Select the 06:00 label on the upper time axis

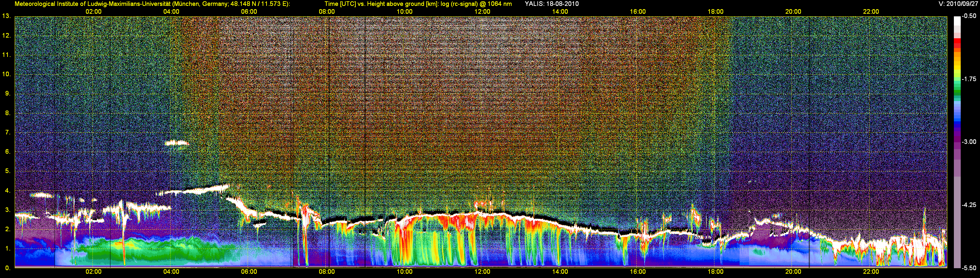(x=249, y=12)
